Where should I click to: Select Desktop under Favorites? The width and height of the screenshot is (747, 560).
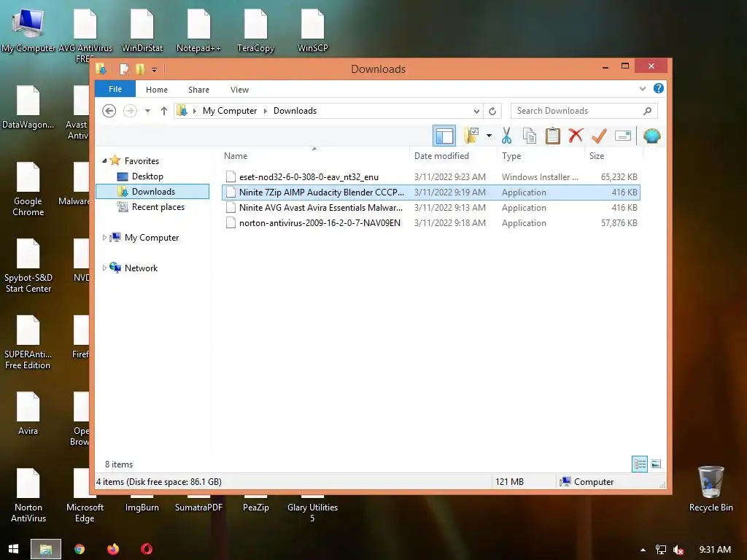(x=147, y=176)
